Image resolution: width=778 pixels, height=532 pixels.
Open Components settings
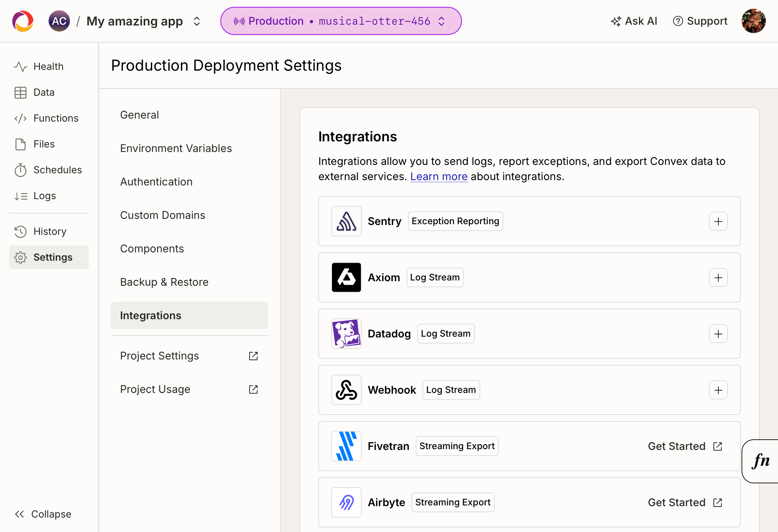190,249
